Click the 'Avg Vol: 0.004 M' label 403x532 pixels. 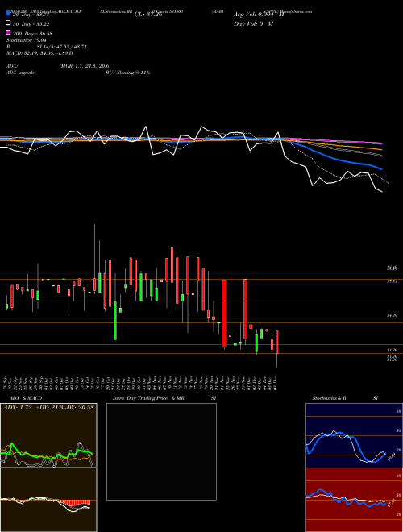click(x=258, y=15)
